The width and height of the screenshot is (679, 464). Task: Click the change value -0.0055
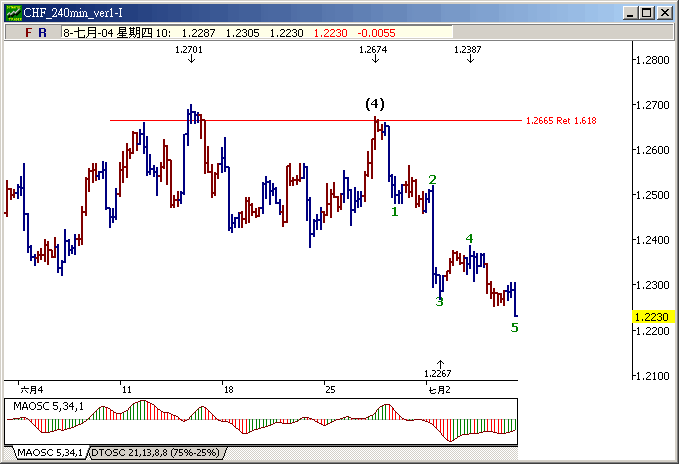pos(376,33)
